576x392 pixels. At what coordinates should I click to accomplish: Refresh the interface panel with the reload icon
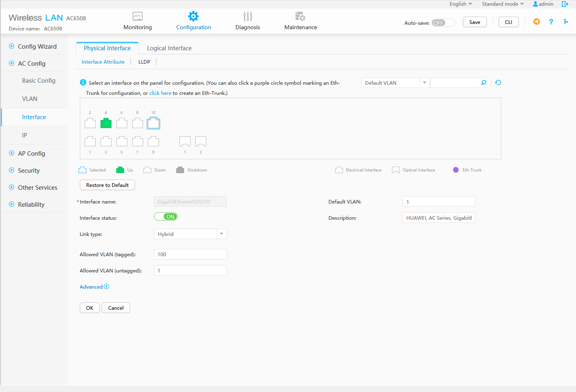click(x=498, y=83)
